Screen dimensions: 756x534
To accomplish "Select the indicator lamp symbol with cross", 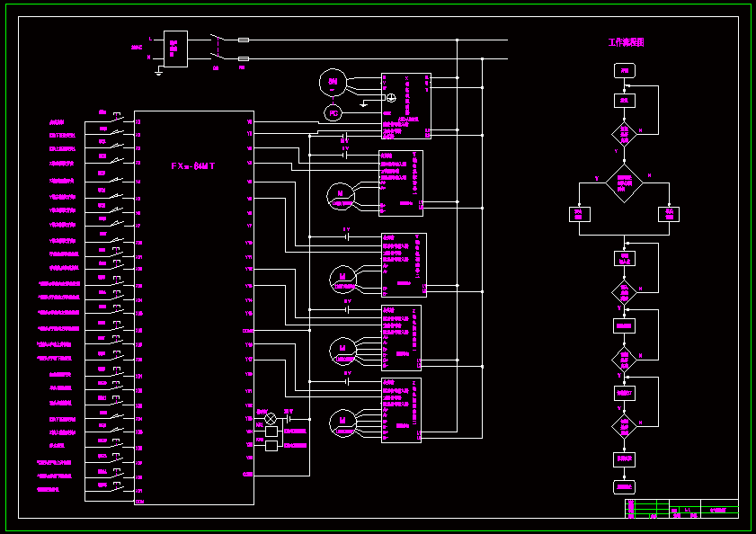I will 271,419.
